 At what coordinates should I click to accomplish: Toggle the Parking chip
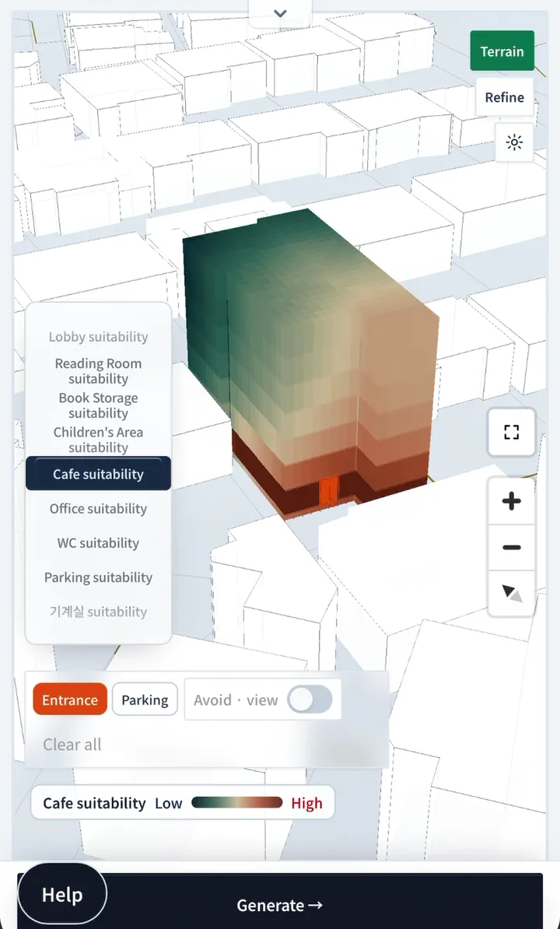pos(145,699)
